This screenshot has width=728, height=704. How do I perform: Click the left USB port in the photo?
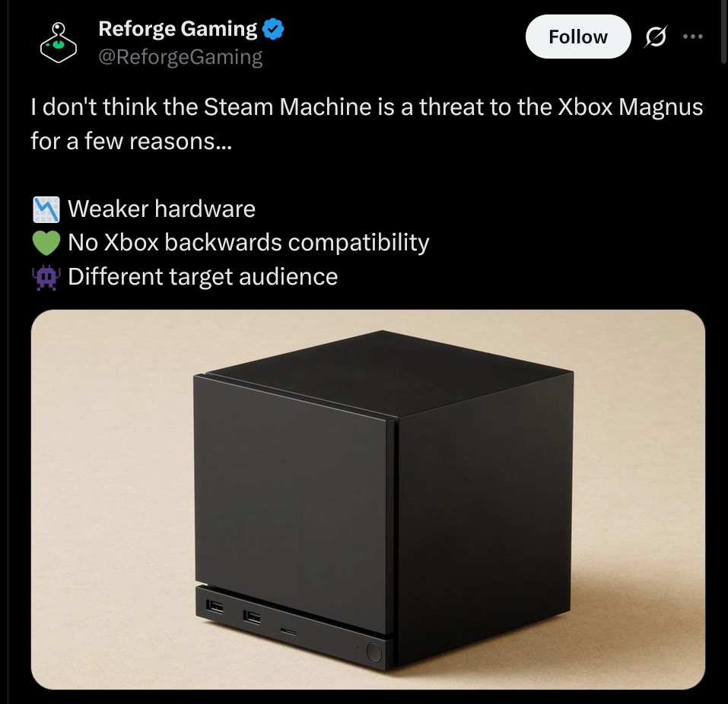pyautogui.click(x=215, y=606)
